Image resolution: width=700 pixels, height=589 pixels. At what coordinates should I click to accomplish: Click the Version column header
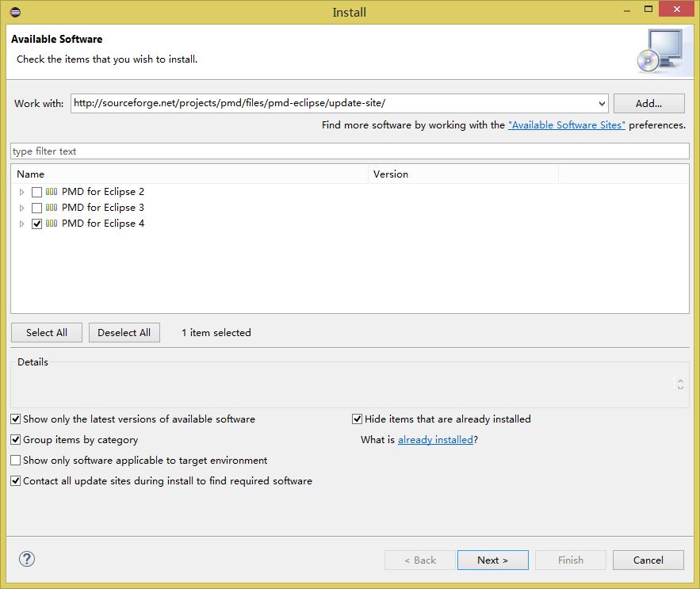coord(464,174)
